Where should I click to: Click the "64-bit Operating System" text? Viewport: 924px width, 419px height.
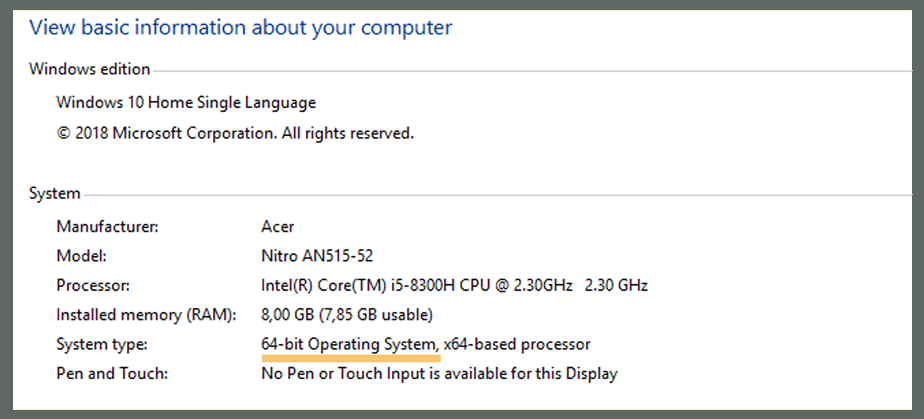pos(347,344)
